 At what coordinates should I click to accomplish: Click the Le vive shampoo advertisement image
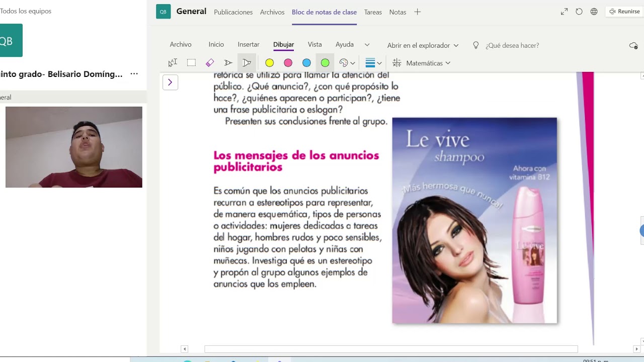pyautogui.click(x=474, y=220)
